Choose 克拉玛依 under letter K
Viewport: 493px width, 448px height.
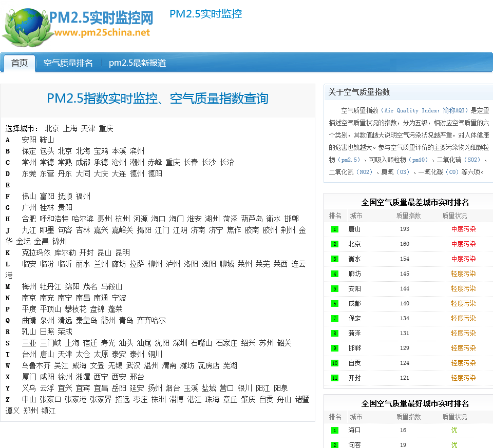[x=36, y=253]
